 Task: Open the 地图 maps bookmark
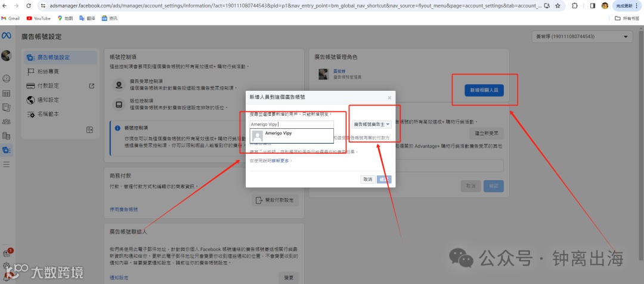65,18
